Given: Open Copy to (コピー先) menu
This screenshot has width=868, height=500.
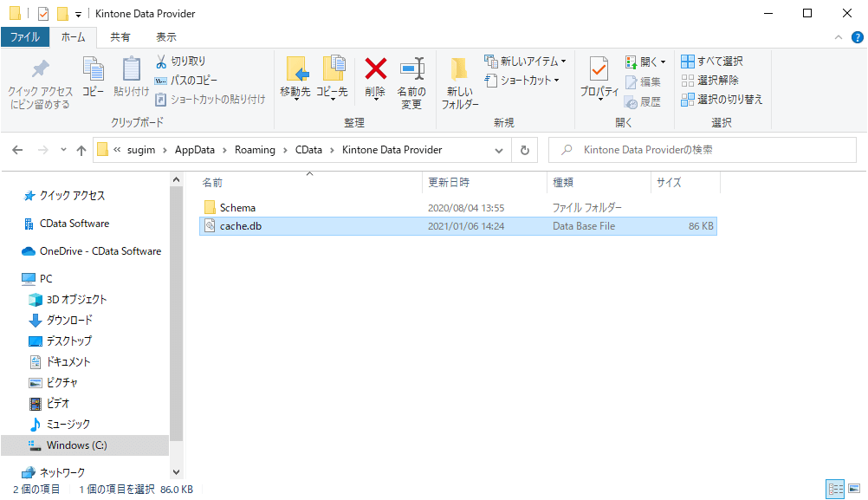Looking at the screenshot, I should 332,78.
